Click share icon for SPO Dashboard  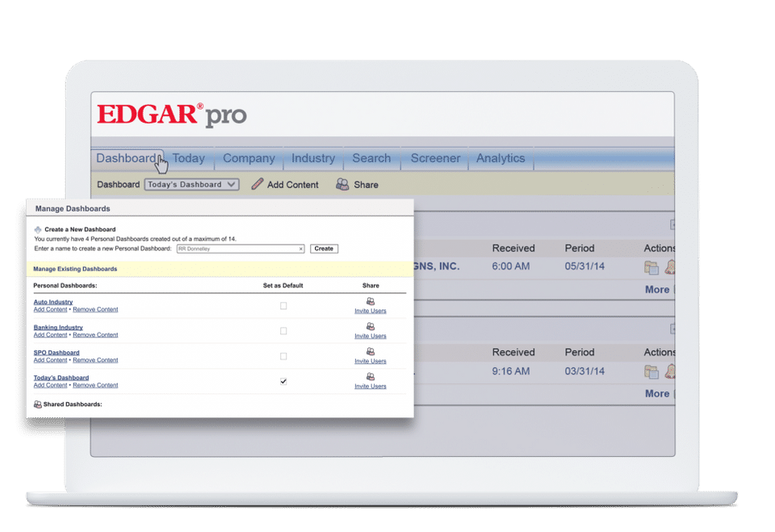click(x=371, y=351)
